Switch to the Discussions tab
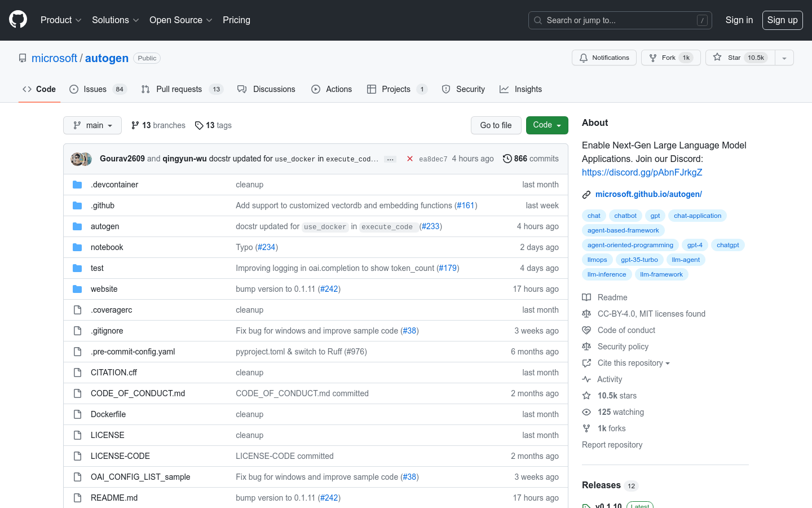This screenshot has height=508, width=812. (266, 89)
